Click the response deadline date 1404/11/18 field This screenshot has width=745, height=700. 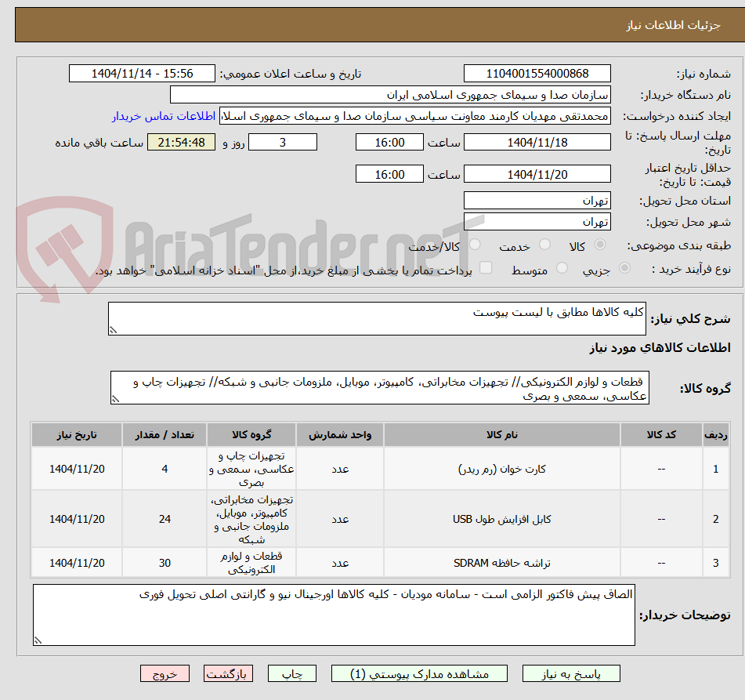537,142
